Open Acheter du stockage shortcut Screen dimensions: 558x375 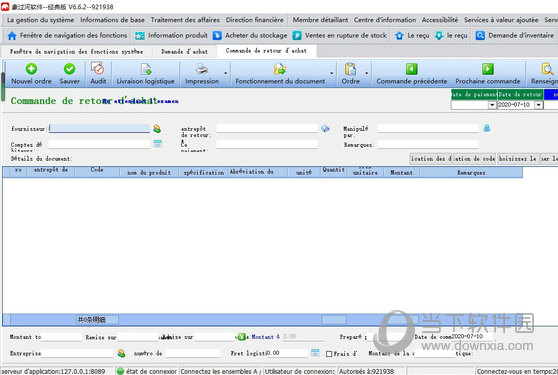[x=250, y=35]
